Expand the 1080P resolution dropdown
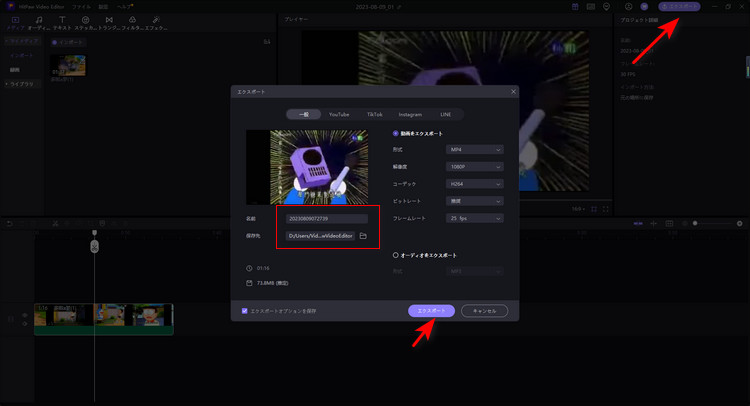The image size is (750, 406). tap(477, 167)
